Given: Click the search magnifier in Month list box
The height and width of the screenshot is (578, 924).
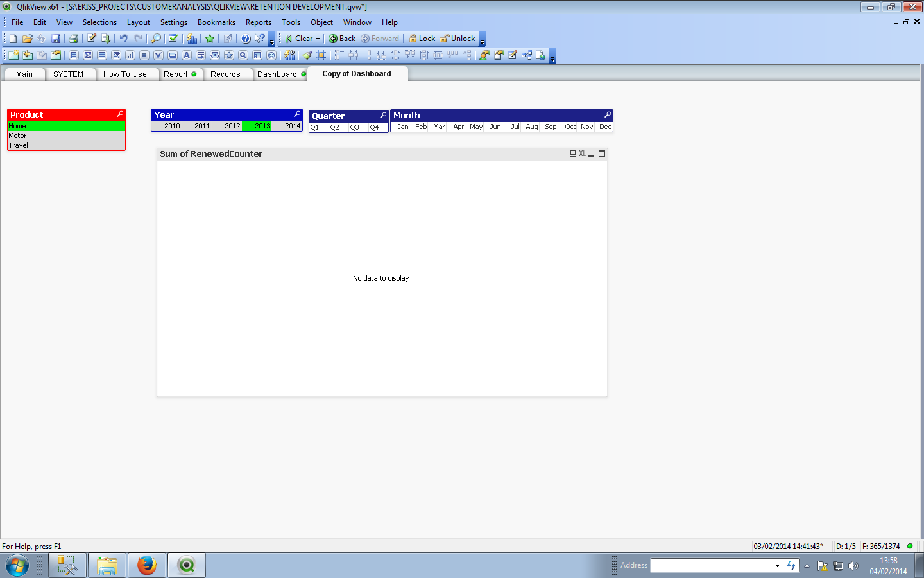Looking at the screenshot, I should (607, 115).
